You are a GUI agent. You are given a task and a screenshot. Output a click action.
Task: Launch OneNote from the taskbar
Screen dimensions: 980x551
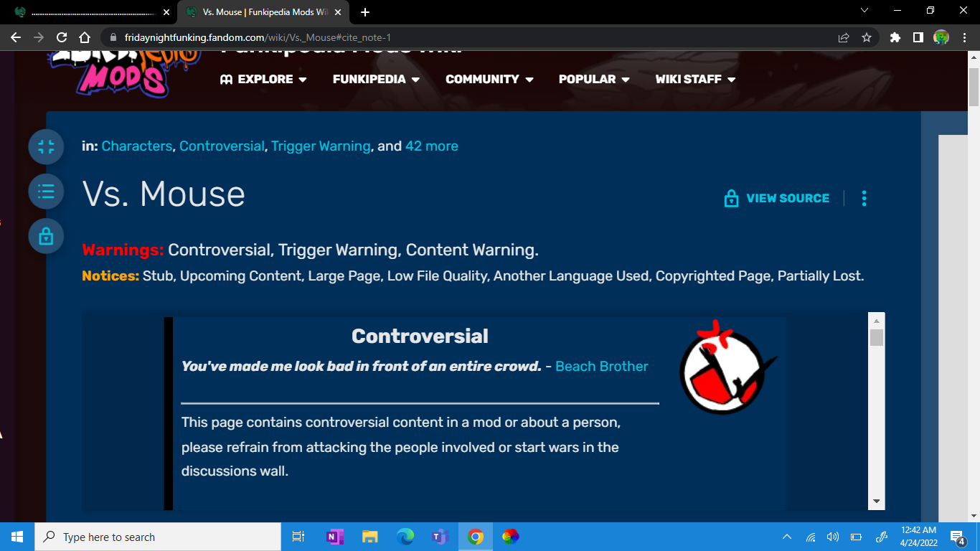(x=334, y=537)
